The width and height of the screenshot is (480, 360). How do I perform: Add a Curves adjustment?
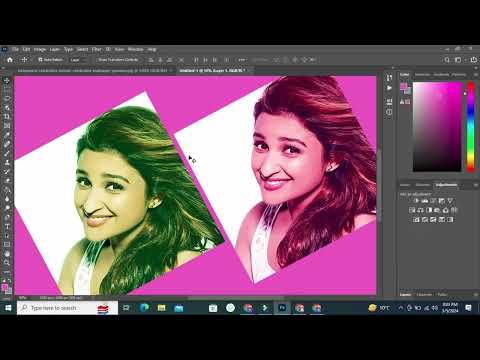click(433, 201)
